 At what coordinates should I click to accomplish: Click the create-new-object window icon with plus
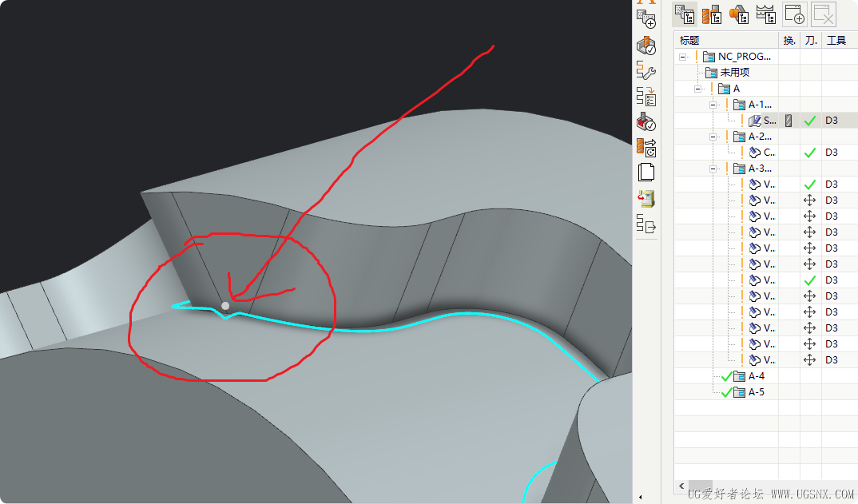pos(795,14)
